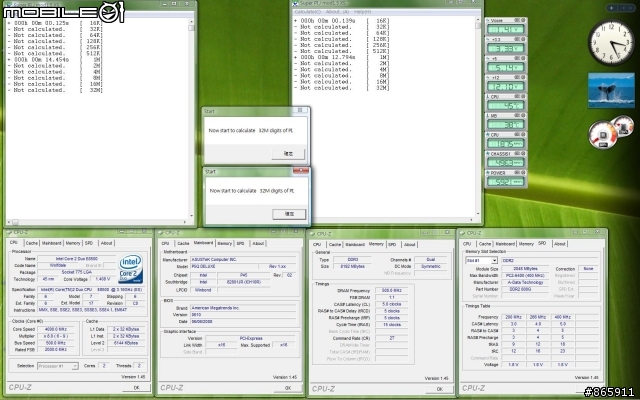The image size is (640, 400).
Task: Click the CHASSIS1 fan sensor's rightmost round icon
Action: tap(523, 153)
